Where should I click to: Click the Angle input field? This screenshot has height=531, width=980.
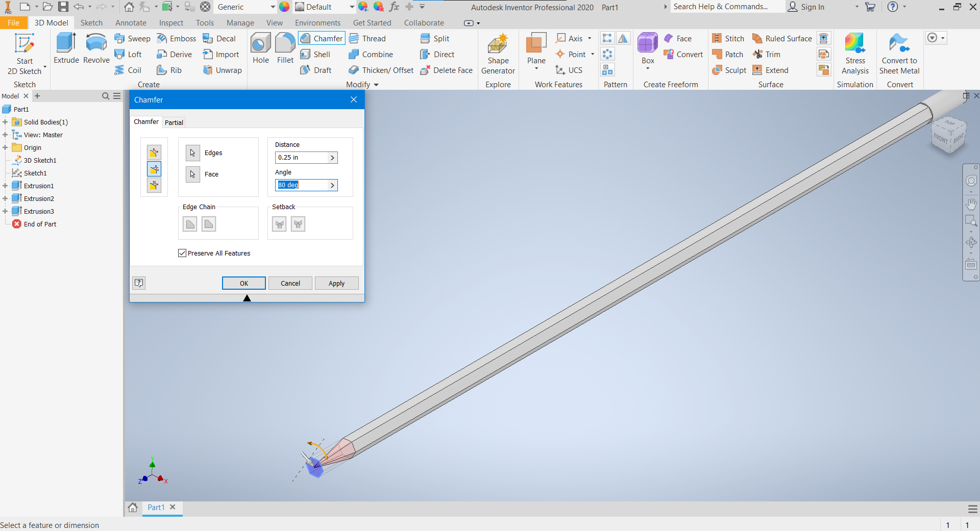tap(302, 185)
